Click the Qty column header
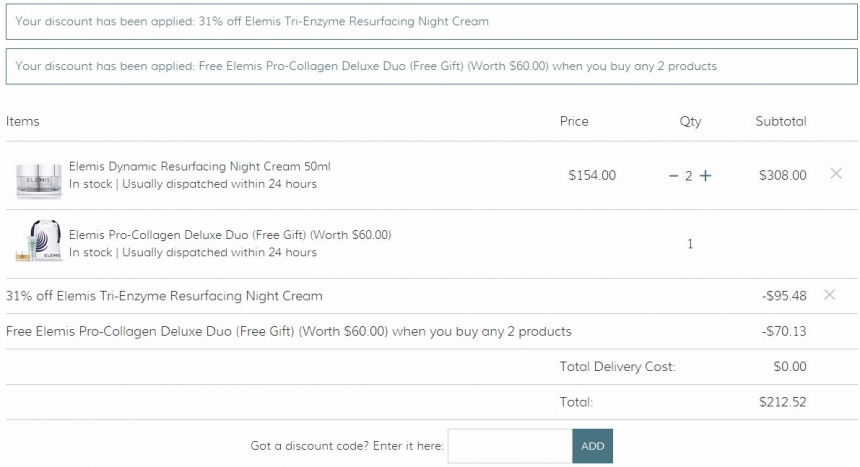The image size is (860, 467). 690,121
